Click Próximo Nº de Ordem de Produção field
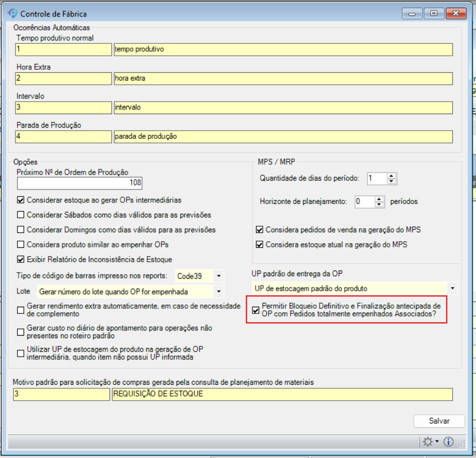The width and height of the screenshot is (476, 458). click(80, 183)
